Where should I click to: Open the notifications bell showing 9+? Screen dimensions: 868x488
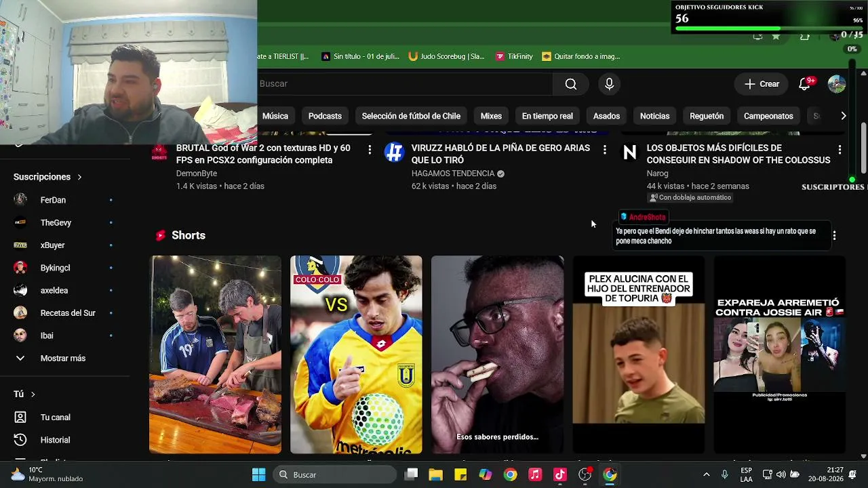805,84
